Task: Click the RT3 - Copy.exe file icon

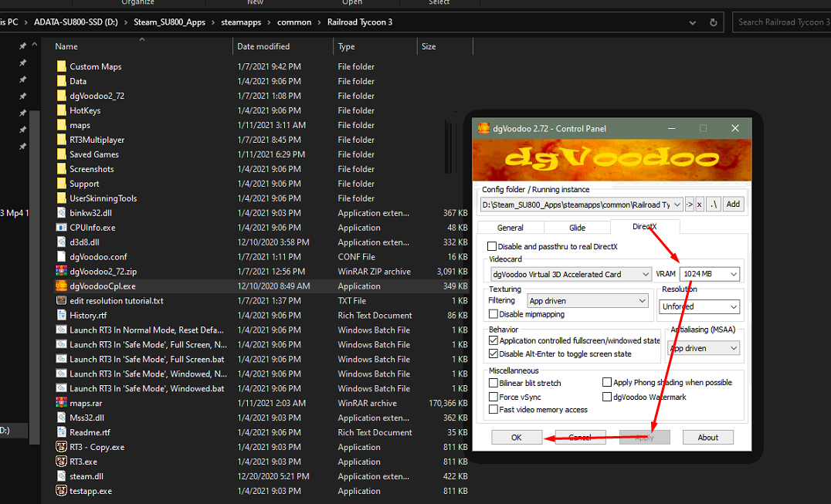Action: coord(62,447)
